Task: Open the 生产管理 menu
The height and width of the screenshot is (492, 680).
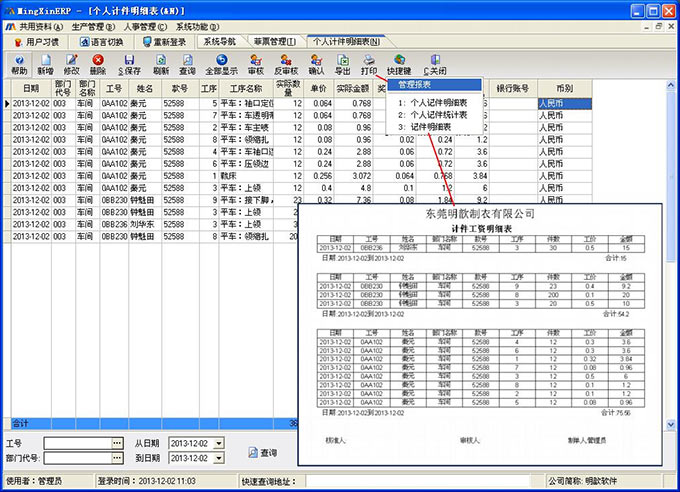Action: (x=93, y=27)
